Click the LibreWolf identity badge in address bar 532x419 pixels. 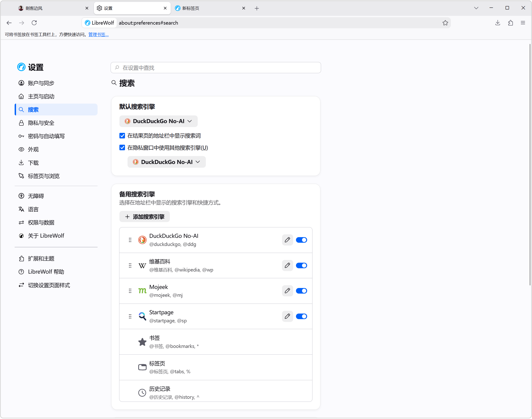pyautogui.click(x=99, y=23)
